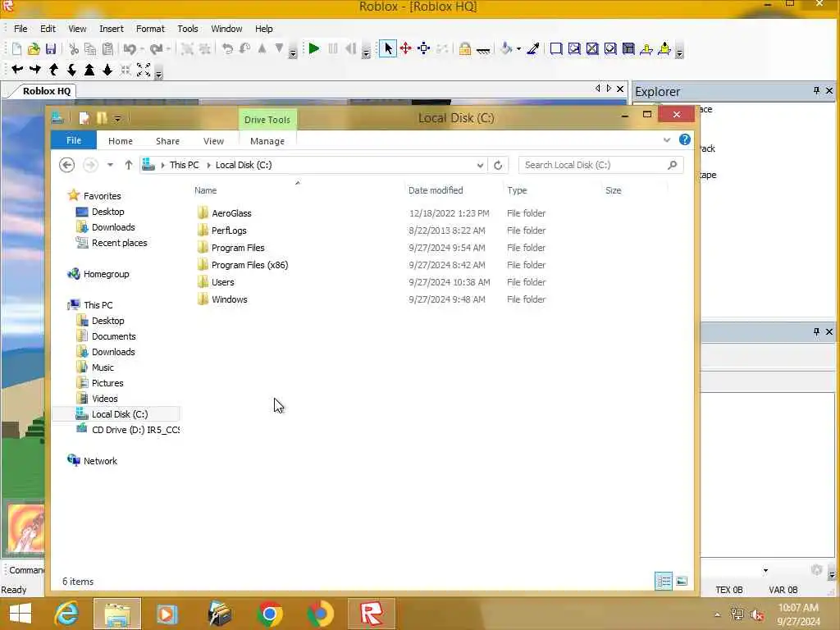
Task: Click the padlock Lock tool
Action: [x=465, y=49]
